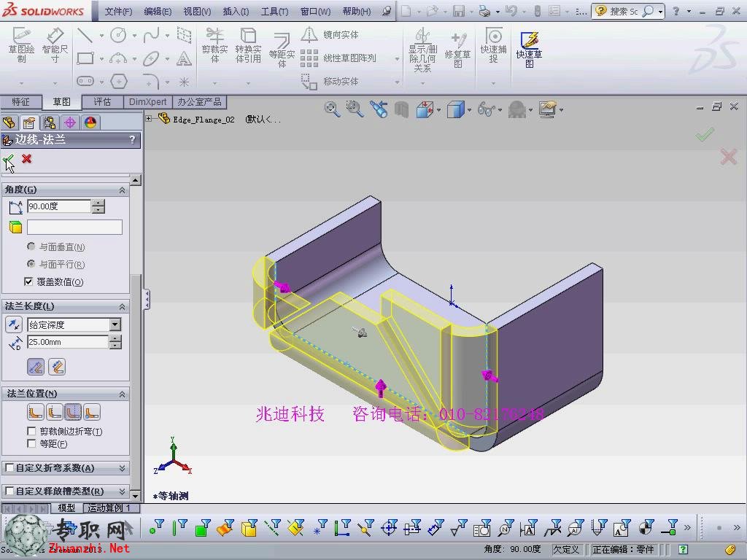The image size is (747, 560).
Task: Select outer virtual sharp length option
Action: click(x=36, y=367)
